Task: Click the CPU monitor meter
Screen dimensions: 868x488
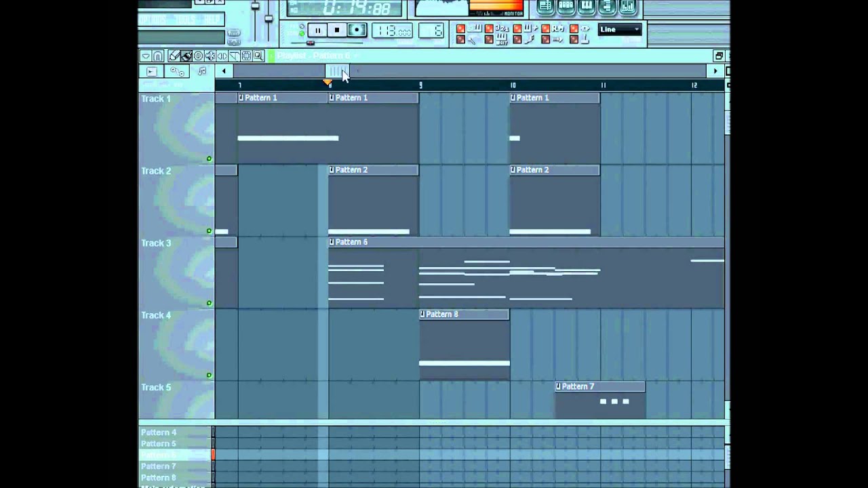Action: pyautogui.click(x=496, y=7)
